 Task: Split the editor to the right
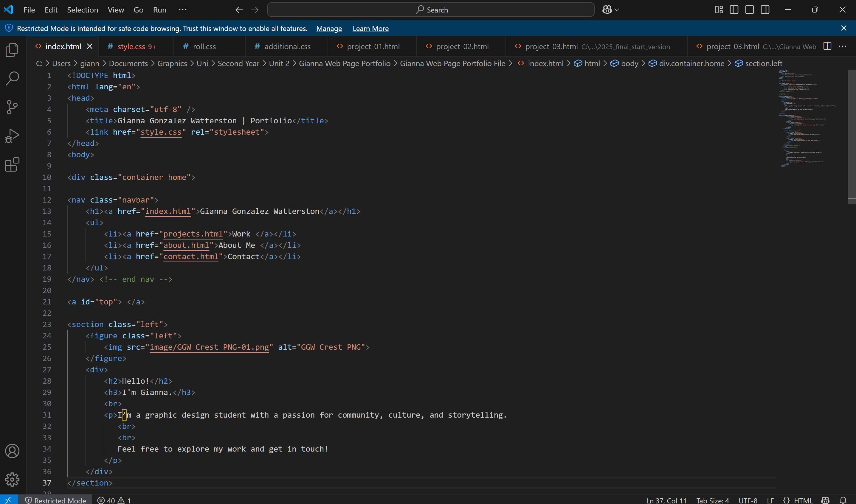click(827, 46)
